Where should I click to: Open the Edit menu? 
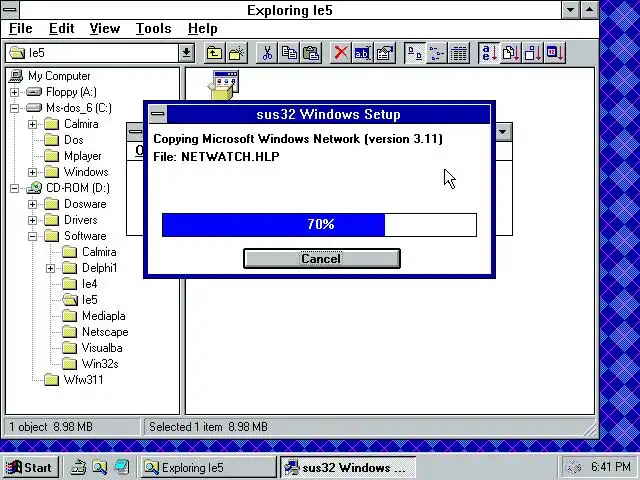coord(61,29)
